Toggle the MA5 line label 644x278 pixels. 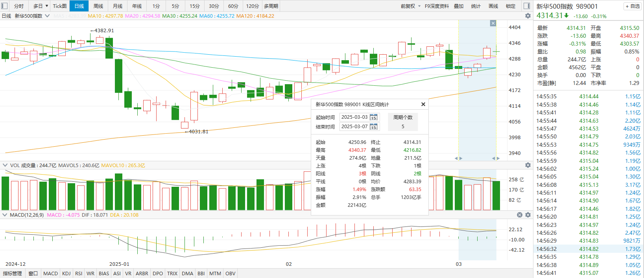pyautogui.click(x=70, y=16)
